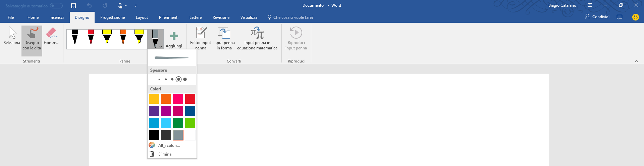Pick the dark blue color swatch
Screen dimensions: 644x166
(x=190, y=111)
